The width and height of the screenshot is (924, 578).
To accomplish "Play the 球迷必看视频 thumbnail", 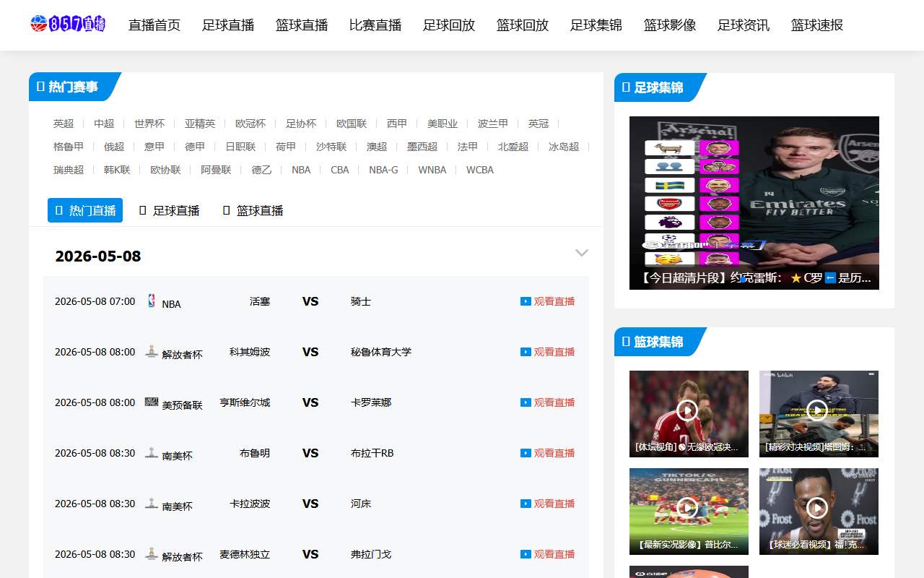I will pyautogui.click(x=819, y=511).
